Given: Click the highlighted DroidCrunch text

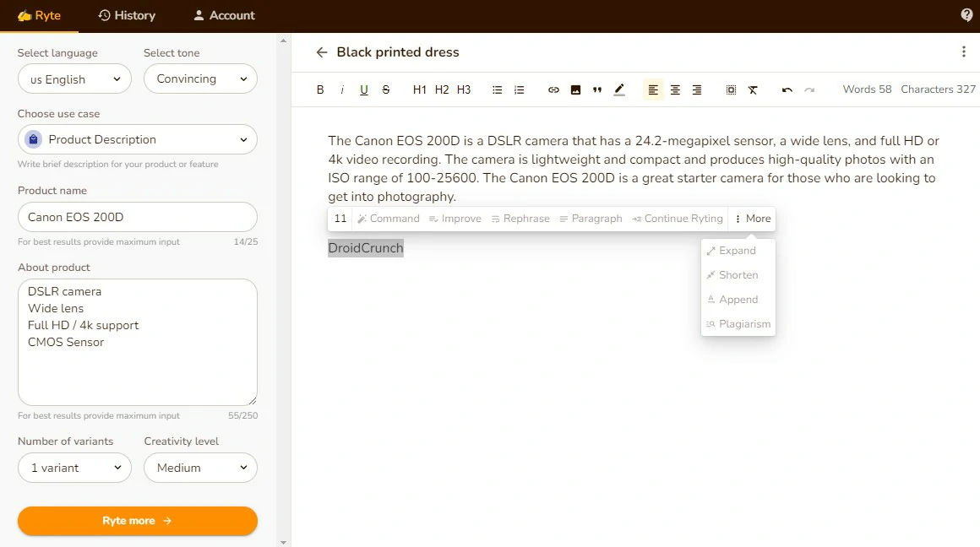Looking at the screenshot, I should [366, 248].
